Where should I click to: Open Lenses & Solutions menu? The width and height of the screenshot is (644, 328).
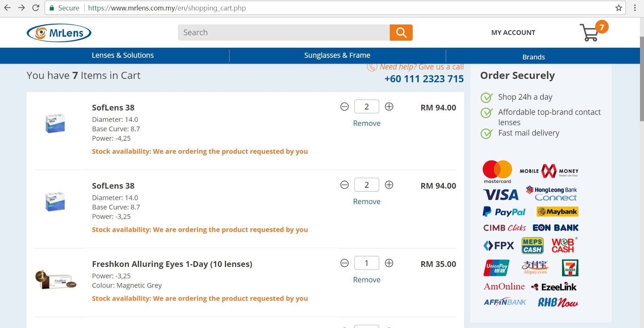[123, 55]
